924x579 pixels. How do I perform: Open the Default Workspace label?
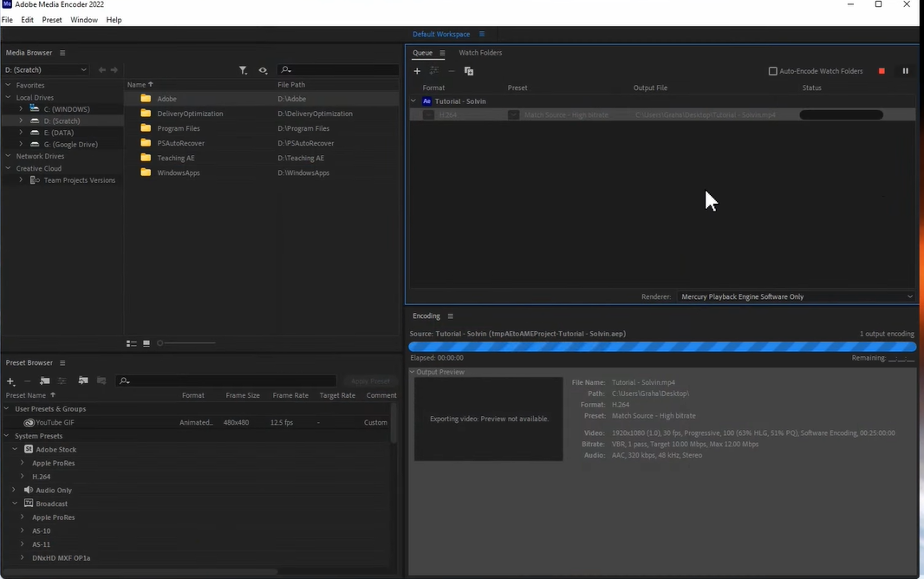tap(441, 34)
